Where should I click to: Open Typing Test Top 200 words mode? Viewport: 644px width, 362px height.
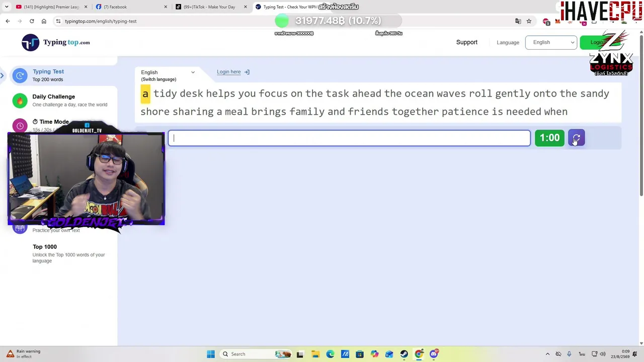click(x=63, y=75)
